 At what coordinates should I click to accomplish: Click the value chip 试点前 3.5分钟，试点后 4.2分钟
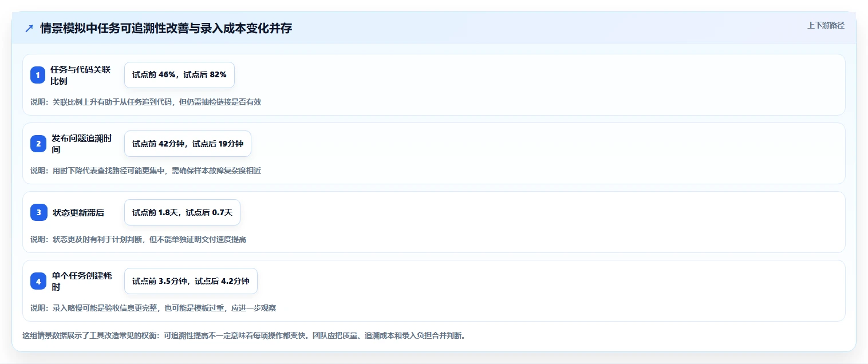[x=191, y=281]
